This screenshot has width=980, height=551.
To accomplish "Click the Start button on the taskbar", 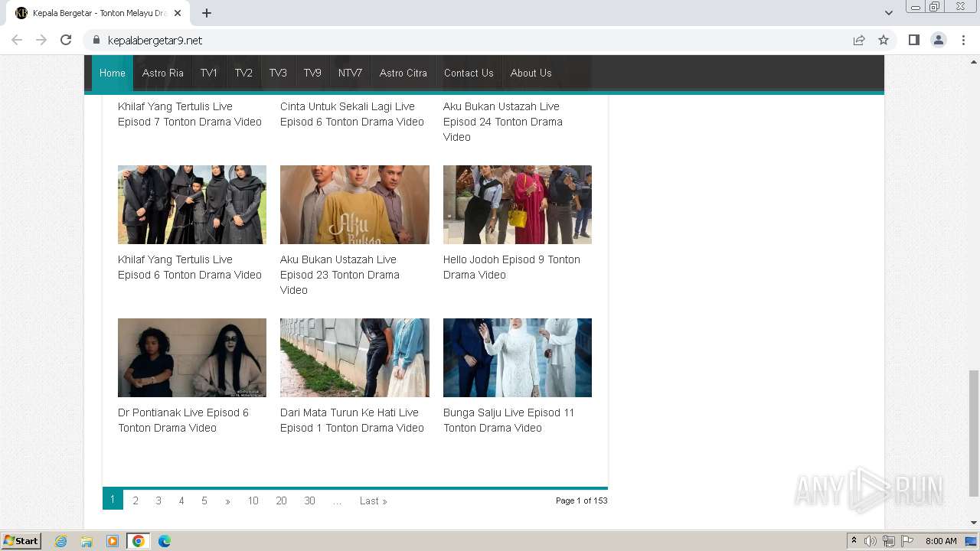I will click(x=21, y=540).
